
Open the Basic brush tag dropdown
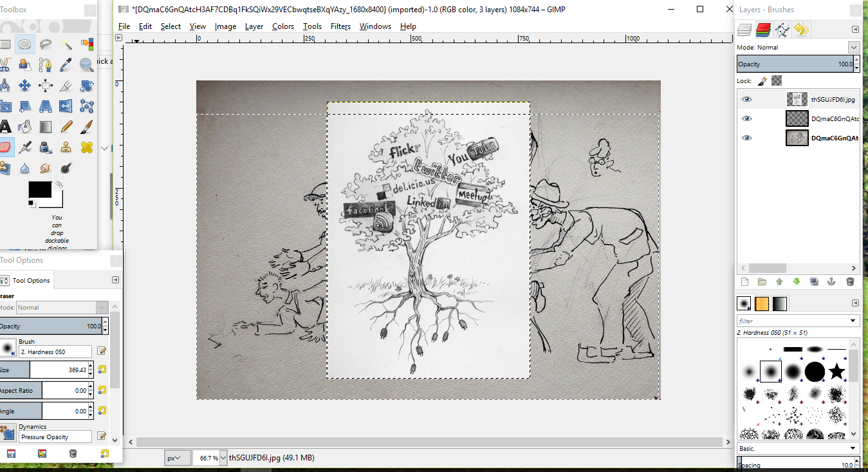(x=853, y=448)
